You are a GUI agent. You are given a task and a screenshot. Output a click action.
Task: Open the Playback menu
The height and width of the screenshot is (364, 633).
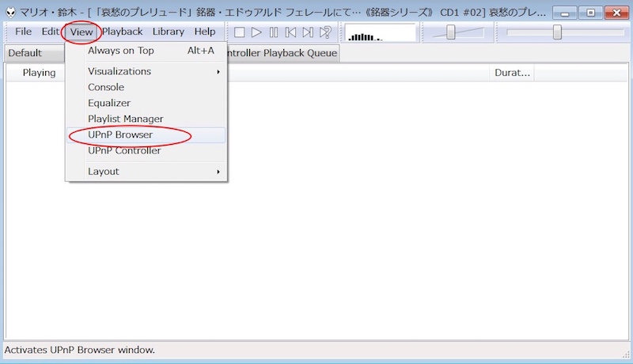(122, 32)
